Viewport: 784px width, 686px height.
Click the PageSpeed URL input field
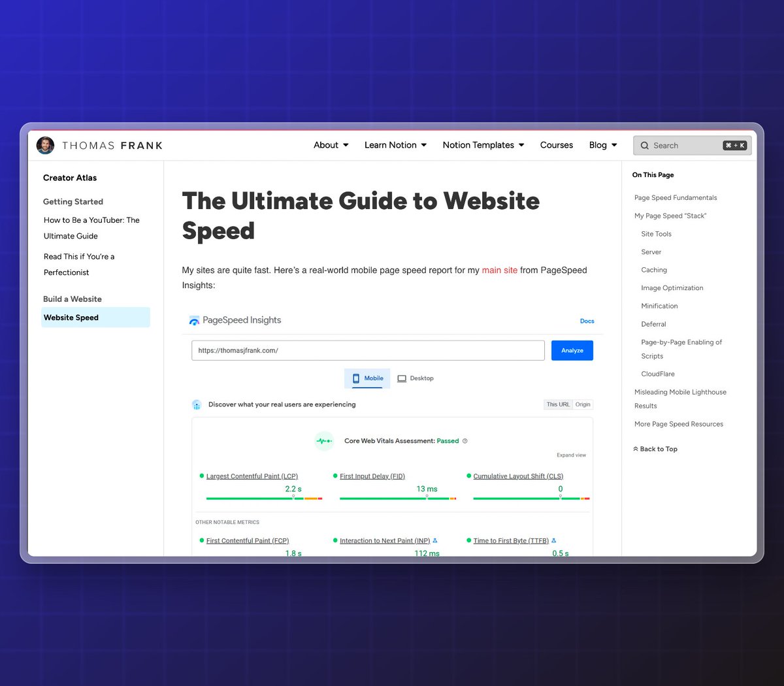pyautogui.click(x=368, y=350)
